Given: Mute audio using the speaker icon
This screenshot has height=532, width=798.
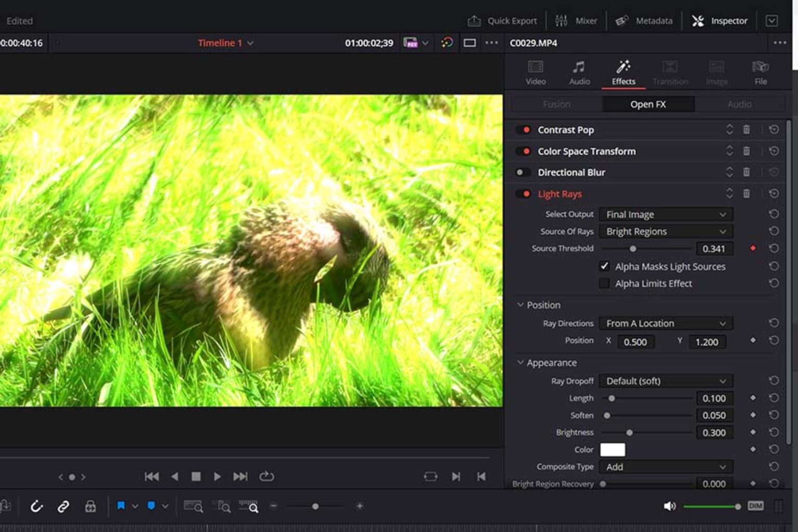Looking at the screenshot, I should (670, 506).
